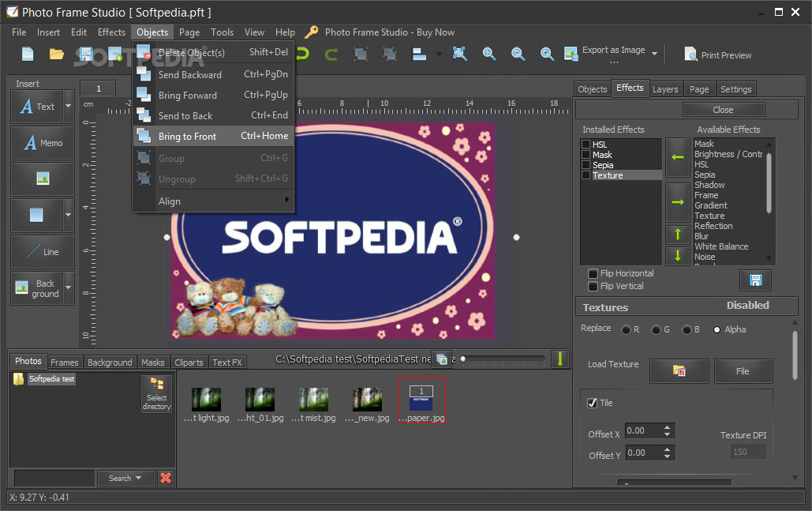
Task: Click the zoom out magnifier with minus
Action: (x=518, y=54)
